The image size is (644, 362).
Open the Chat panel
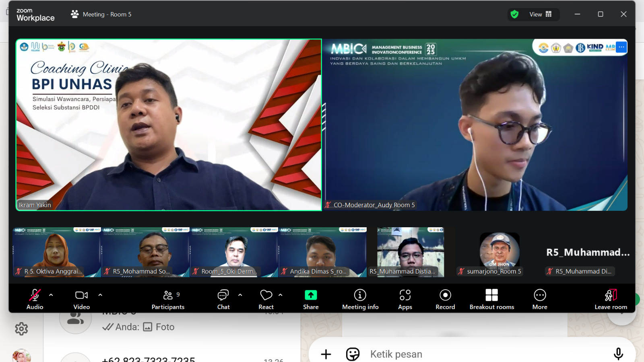[223, 299]
